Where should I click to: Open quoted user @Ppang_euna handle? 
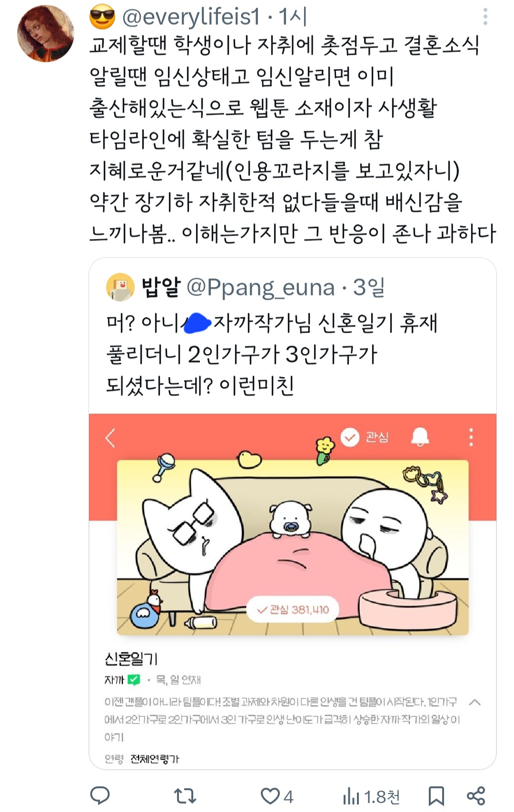click(260, 287)
